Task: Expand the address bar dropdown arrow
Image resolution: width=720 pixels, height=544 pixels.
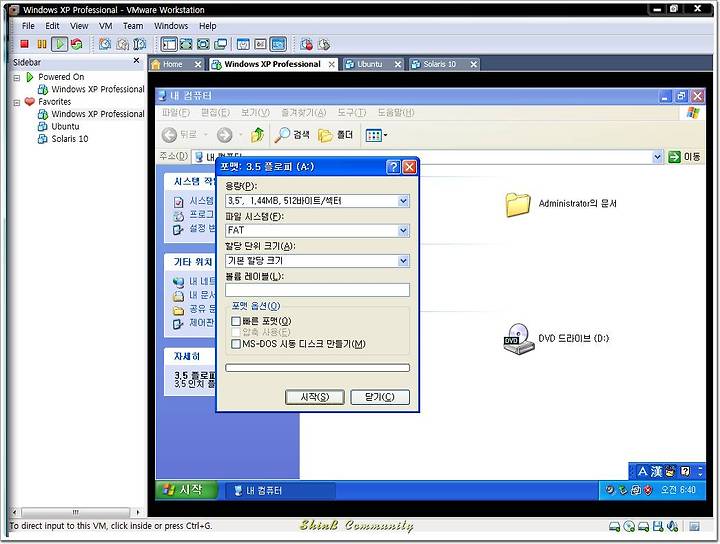Action: (657, 157)
